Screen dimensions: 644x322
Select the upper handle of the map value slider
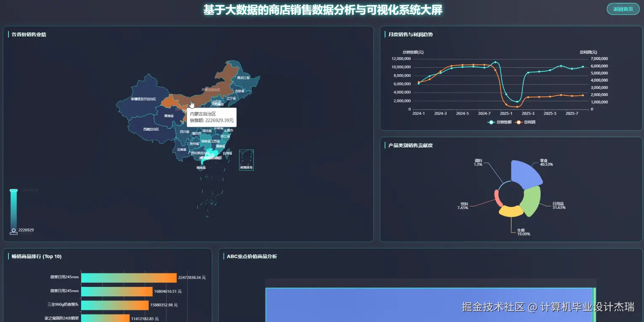(13, 190)
